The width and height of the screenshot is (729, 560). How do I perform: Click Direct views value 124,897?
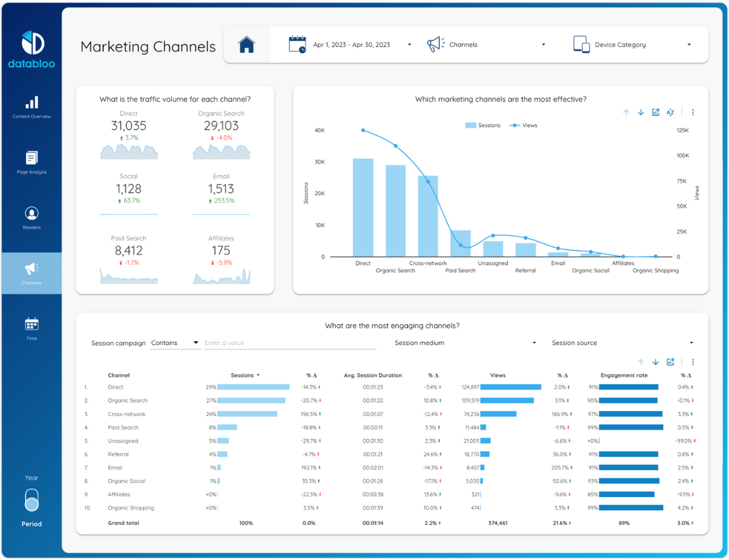[x=470, y=387]
